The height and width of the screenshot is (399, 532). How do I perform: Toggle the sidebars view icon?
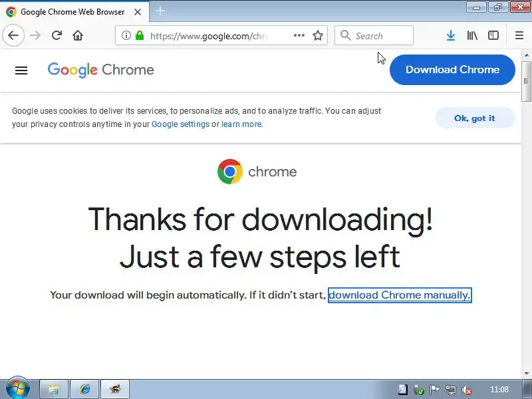click(493, 35)
